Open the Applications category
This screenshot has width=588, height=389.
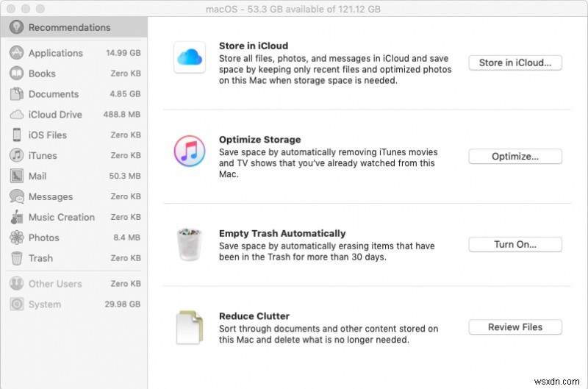(75, 53)
